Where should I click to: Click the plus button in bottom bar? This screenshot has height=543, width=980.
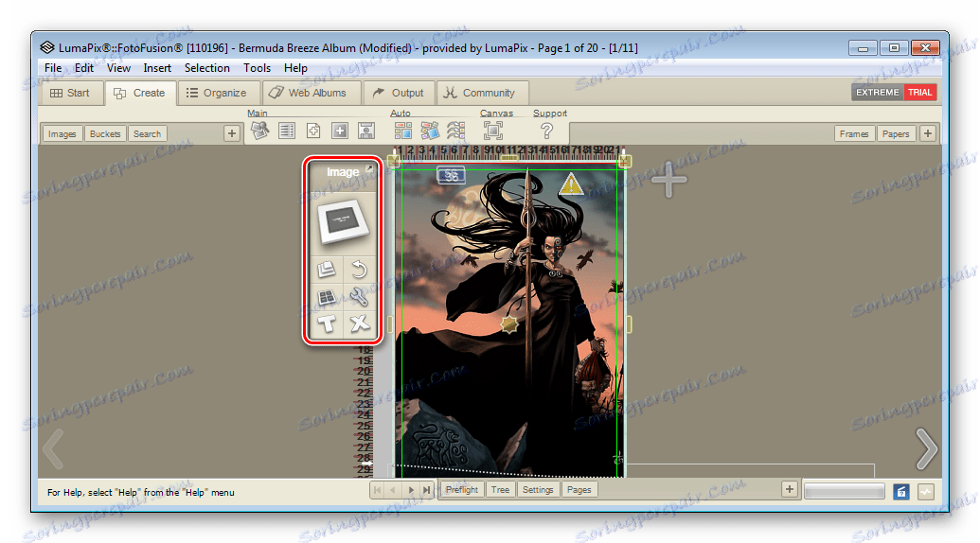point(790,490)
